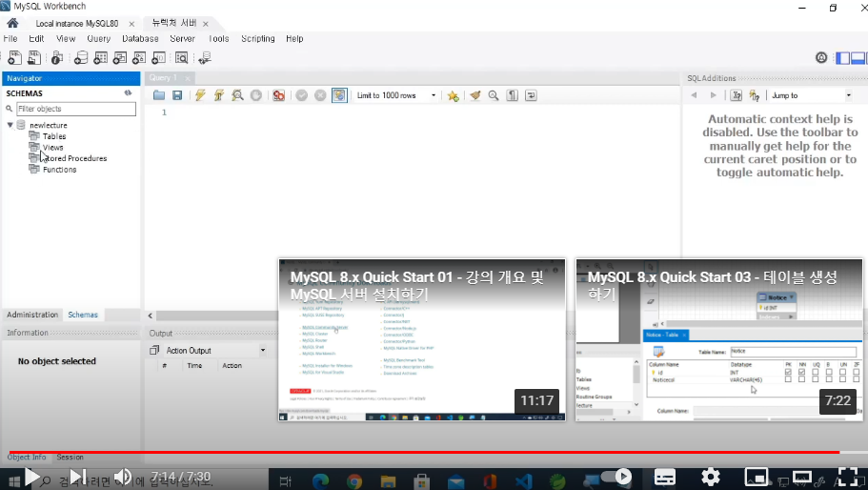Open the Action Output dropdown
Image resolution: width=868 pixels, height=490 pixels.
point(215,351)
